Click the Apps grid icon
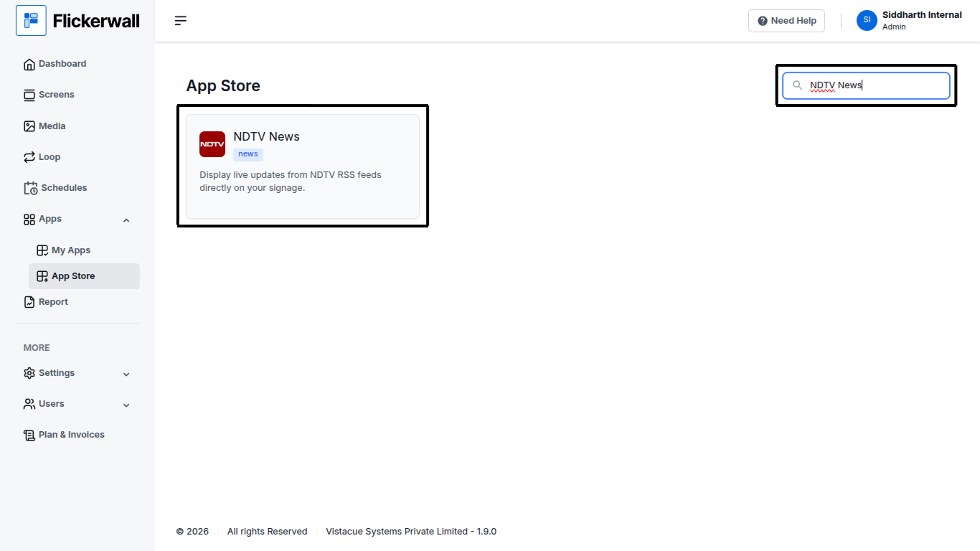This screenshot has width=980, height=551. pos(29,220)
